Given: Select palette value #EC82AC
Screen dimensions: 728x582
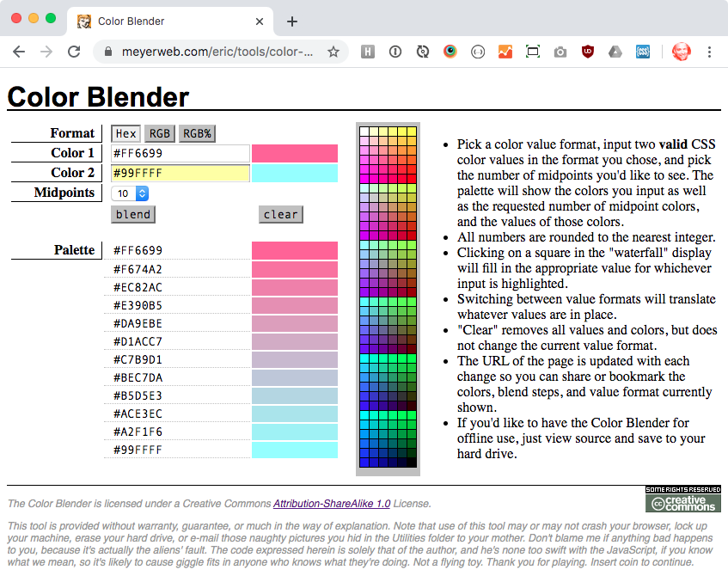Looking at the screenshot, I should (138, 287).
